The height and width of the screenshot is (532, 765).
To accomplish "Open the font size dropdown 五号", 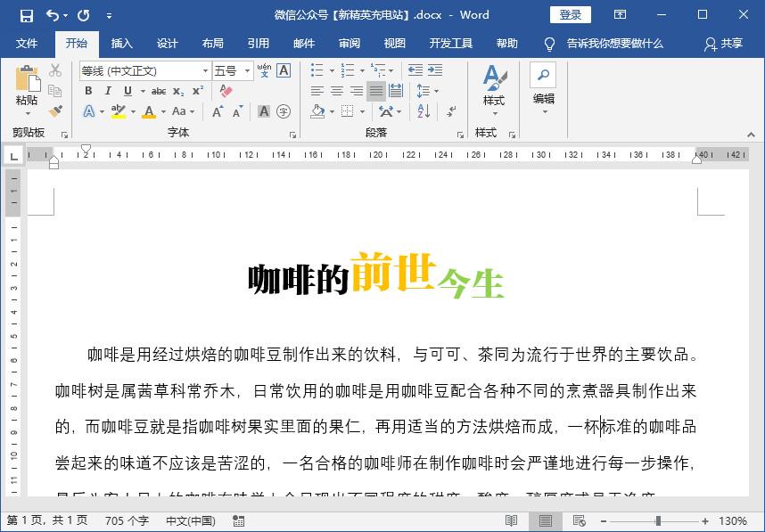I will tap(248, 71).
